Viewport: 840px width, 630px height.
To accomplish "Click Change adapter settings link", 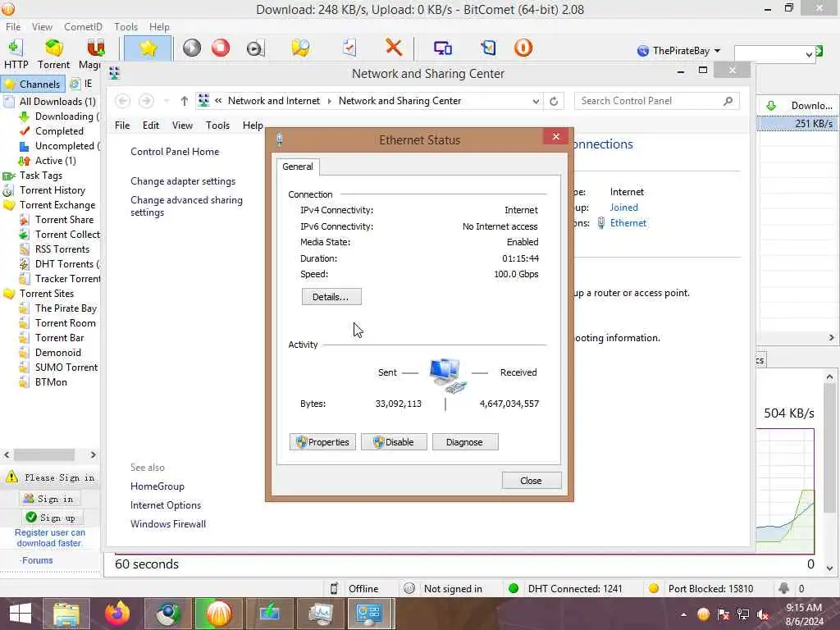I will pyautogui.click(x=183, y=181).
